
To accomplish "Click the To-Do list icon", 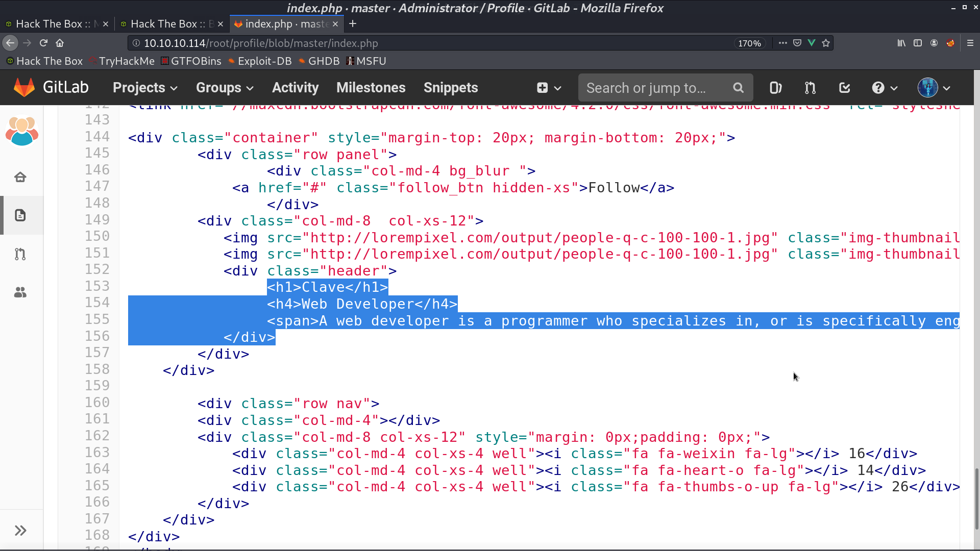I will [845, 87].
